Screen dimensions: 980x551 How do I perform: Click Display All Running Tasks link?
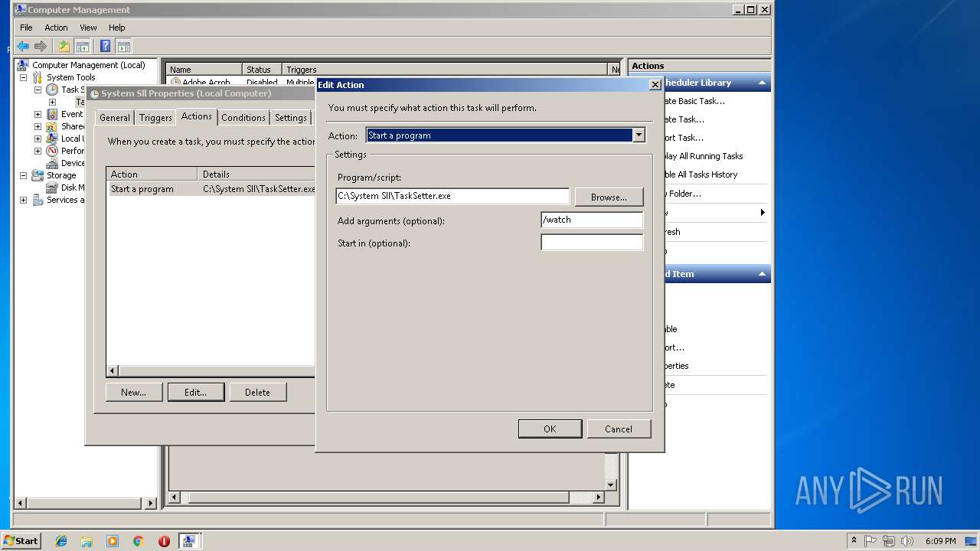tap(704, 156)
